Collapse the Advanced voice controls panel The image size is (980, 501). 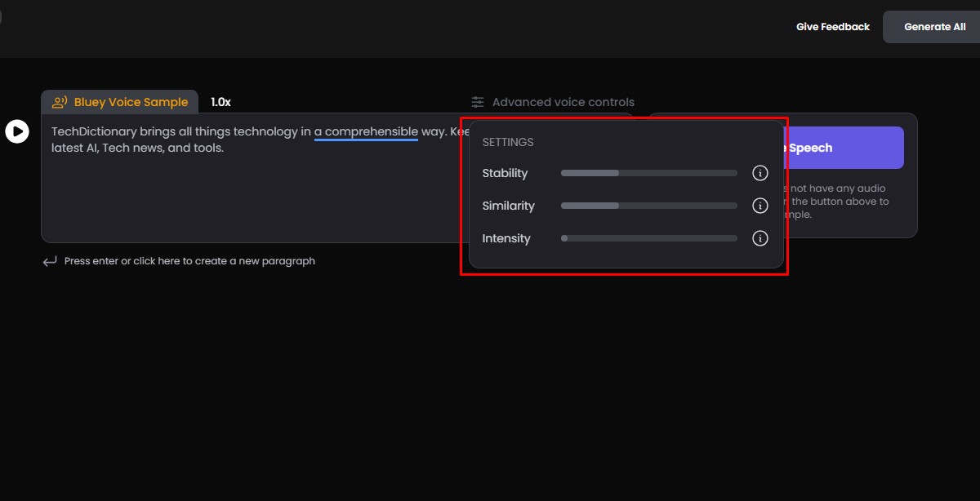563,101
